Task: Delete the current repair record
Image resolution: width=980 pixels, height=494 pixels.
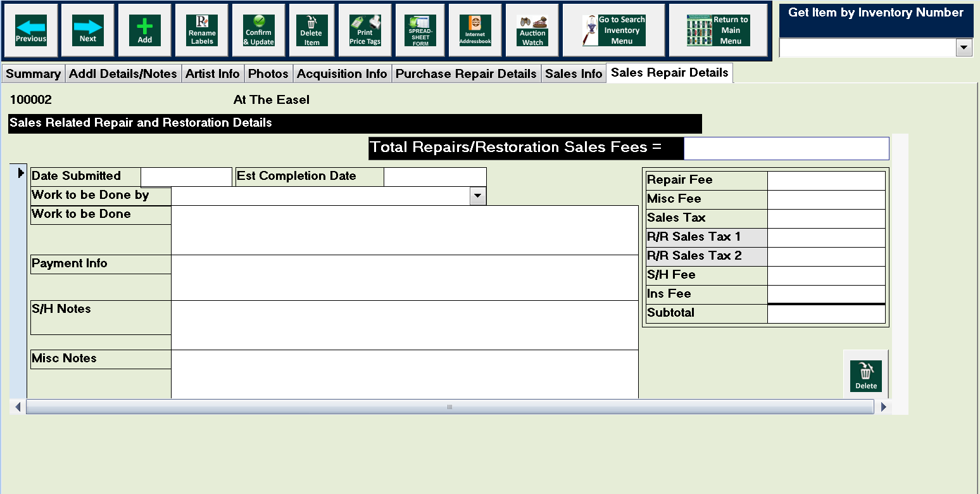Action: [x=865, y=376]
